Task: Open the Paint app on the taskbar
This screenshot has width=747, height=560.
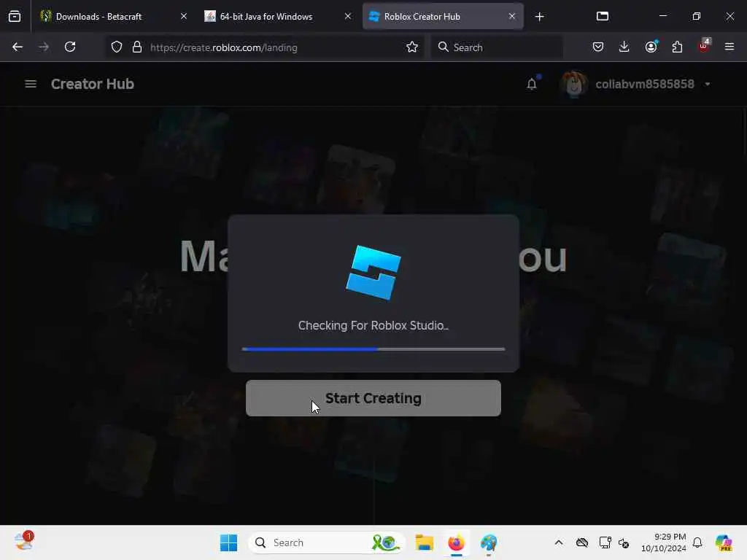Action: pyautogui.click(x=489, y=542)
